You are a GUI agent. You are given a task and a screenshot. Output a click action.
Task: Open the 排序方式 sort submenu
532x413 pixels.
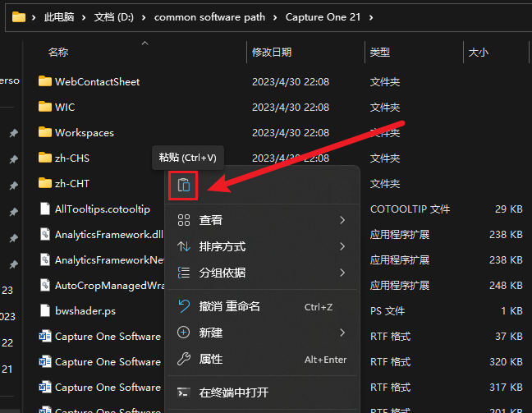(262, 246)
